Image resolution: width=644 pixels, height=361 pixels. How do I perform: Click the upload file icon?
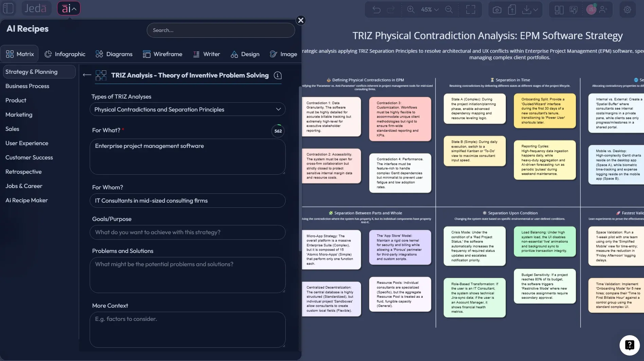512,9
